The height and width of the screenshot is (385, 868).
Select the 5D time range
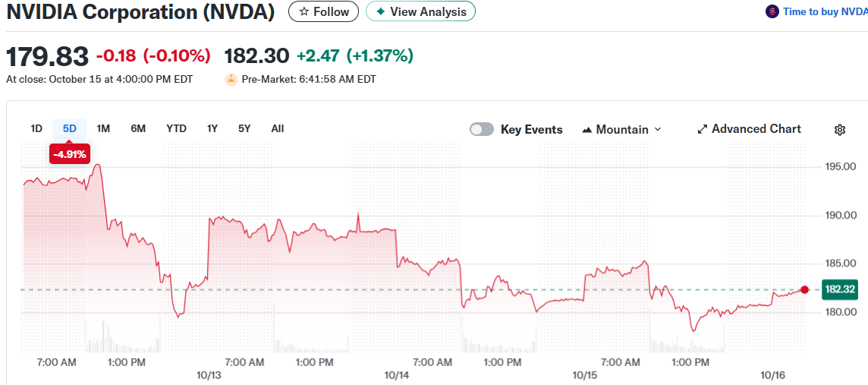coord(69,128)
